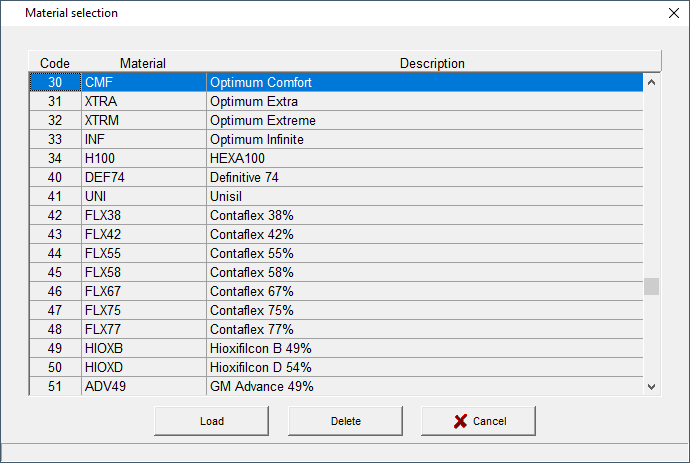Select the FLX55 material cell
This screenshot has width=690, height=463.
click(x=144, y=253)
